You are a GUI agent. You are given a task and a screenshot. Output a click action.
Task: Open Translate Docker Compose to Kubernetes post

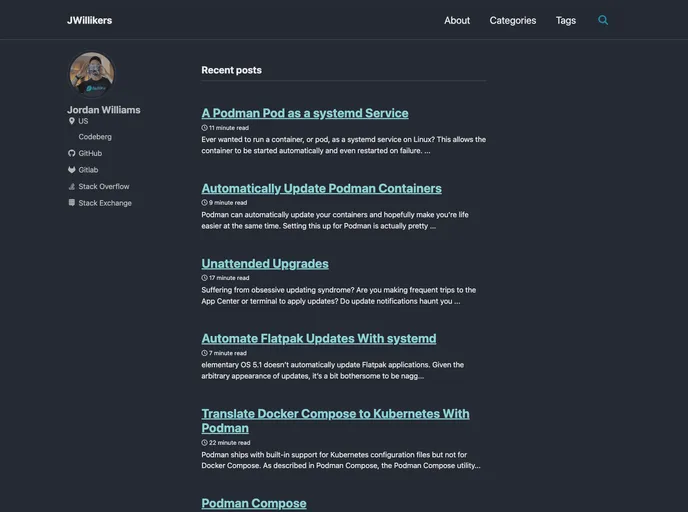click(335, 421)
